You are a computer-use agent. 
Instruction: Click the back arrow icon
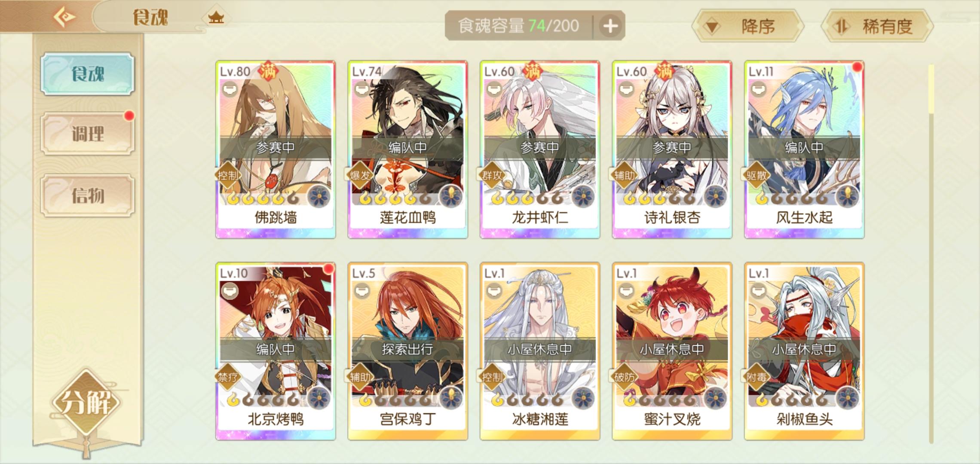pos(65,17)
